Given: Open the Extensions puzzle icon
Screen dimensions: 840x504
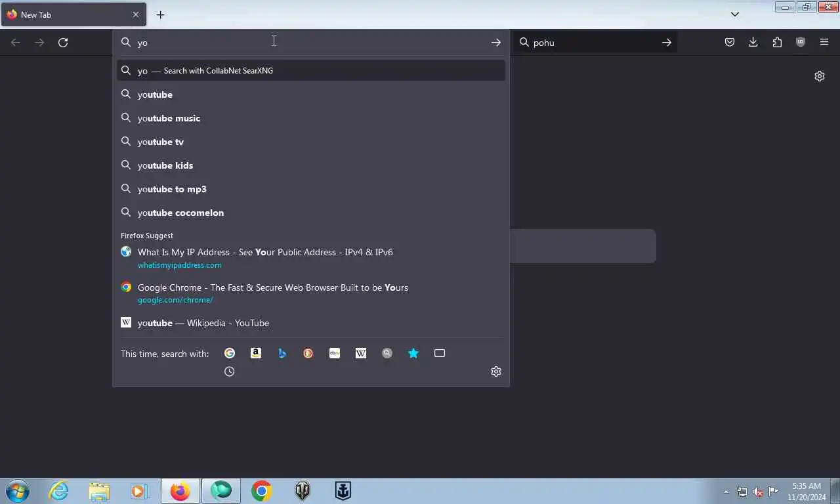Looking at the screenshot, I should click(x=777, y=43).
